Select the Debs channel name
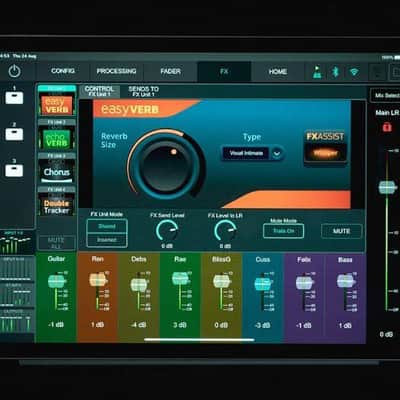The image size is (400, 400). click(139, 259)
